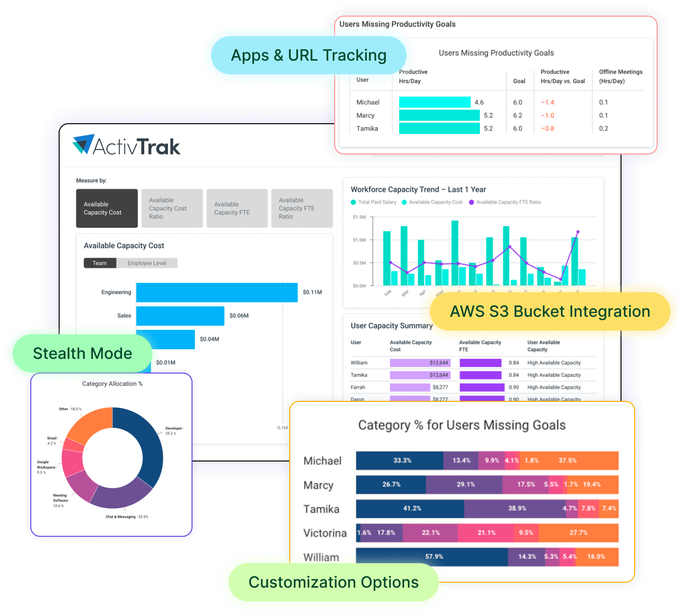Click Category % for Users Missing Goals title

click(462, 425)
